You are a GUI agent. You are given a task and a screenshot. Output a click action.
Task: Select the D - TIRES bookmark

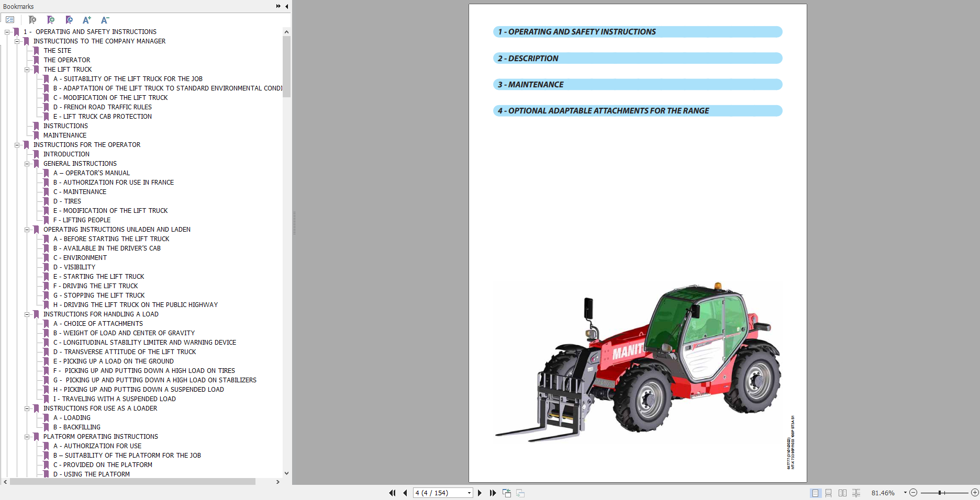pyautogui.click(x=66, y=201)
